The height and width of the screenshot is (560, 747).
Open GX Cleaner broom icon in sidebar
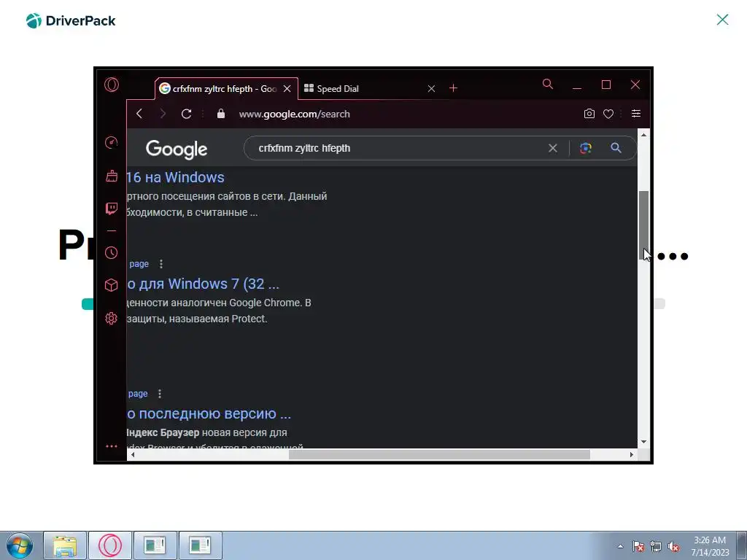[112, 176]
